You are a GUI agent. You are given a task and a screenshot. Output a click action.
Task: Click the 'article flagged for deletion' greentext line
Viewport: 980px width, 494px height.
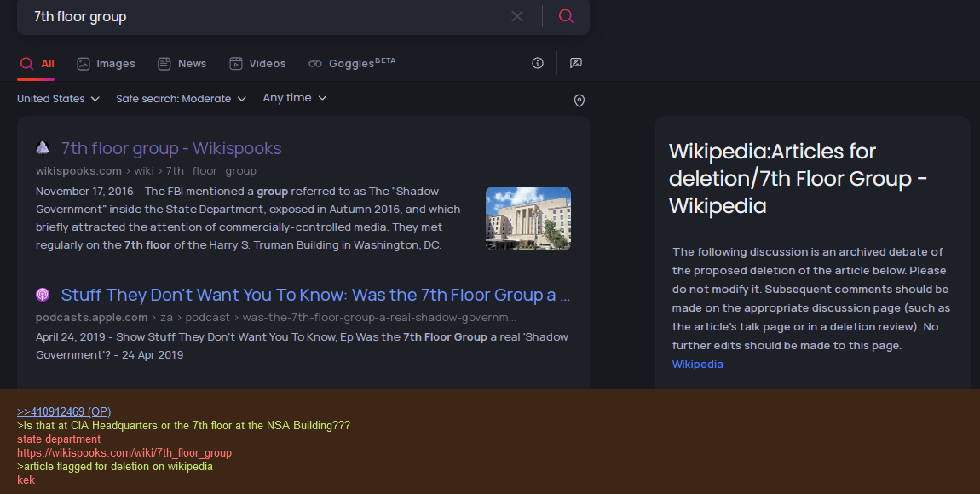tap(115, 467)
